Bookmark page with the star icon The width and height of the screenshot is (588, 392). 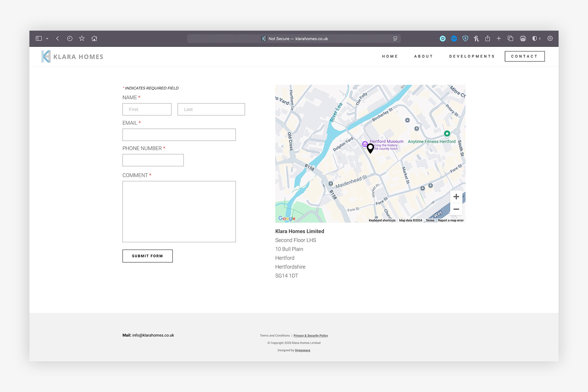click(82, 38)
